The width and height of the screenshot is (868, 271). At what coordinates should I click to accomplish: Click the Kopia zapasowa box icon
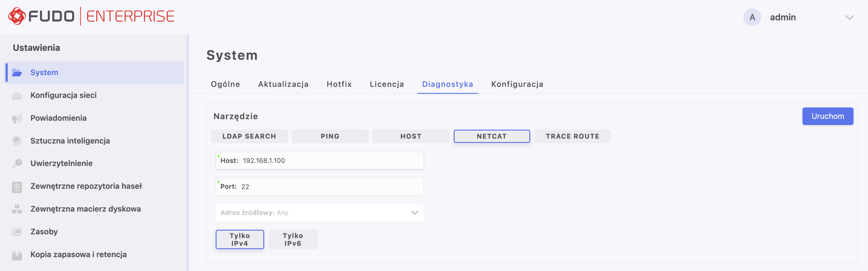pyautogui.click(x=17, y=255)
